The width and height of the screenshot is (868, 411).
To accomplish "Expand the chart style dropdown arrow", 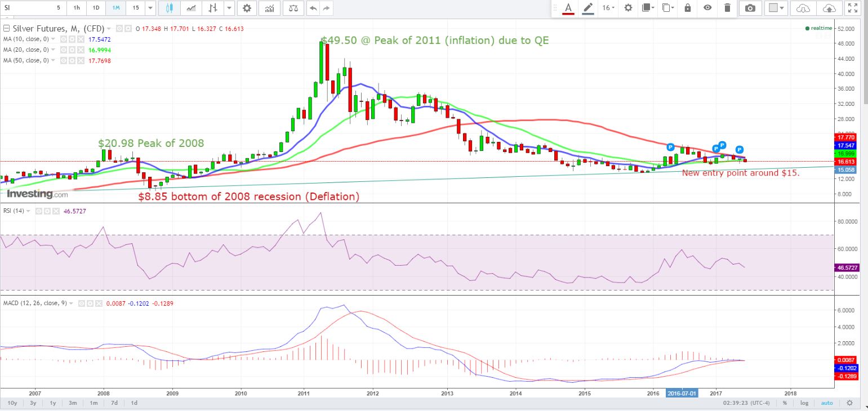I will [x=229, y=8].
